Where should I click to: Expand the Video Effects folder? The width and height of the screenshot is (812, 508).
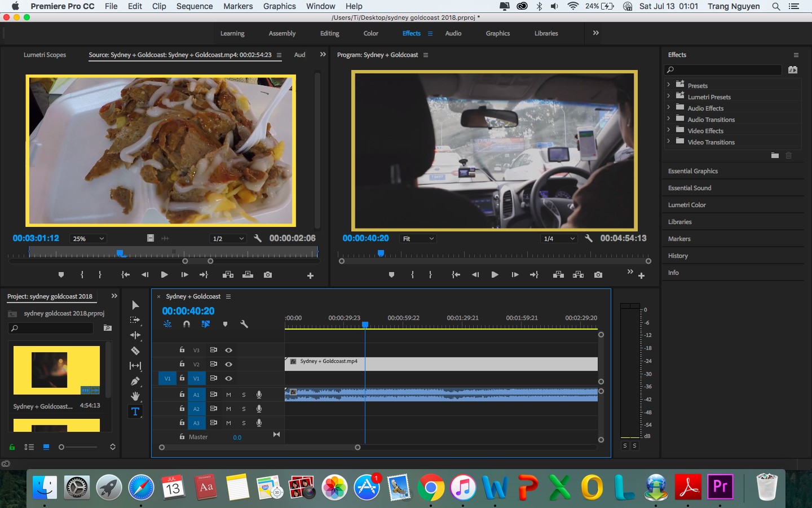669,130
